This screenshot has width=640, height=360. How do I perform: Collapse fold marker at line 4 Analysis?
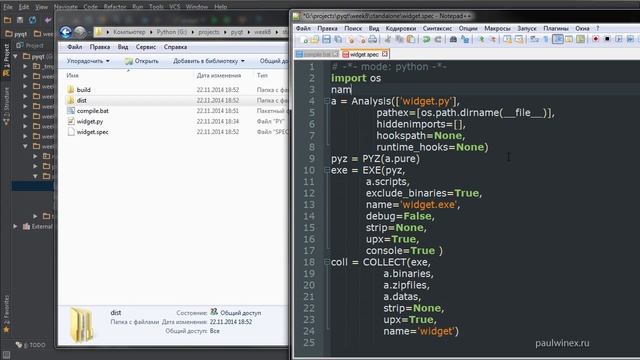coord(327,101)
